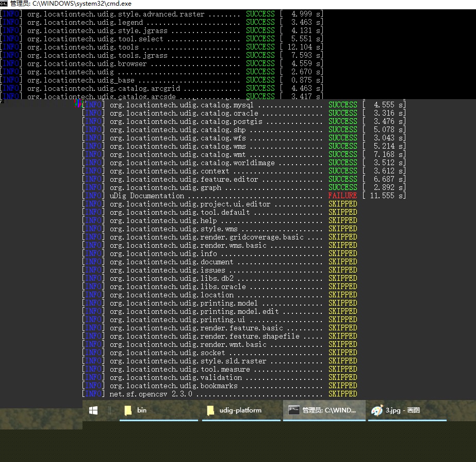Click org.locationtech.udig.document line

pos(220,261)
